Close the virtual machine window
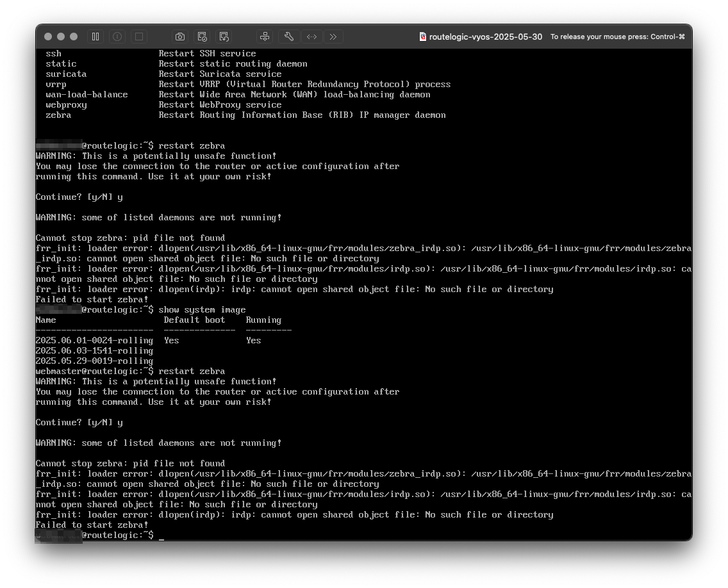Image resolution: width=728 pixels, height=588 pixels. (48, 37)
